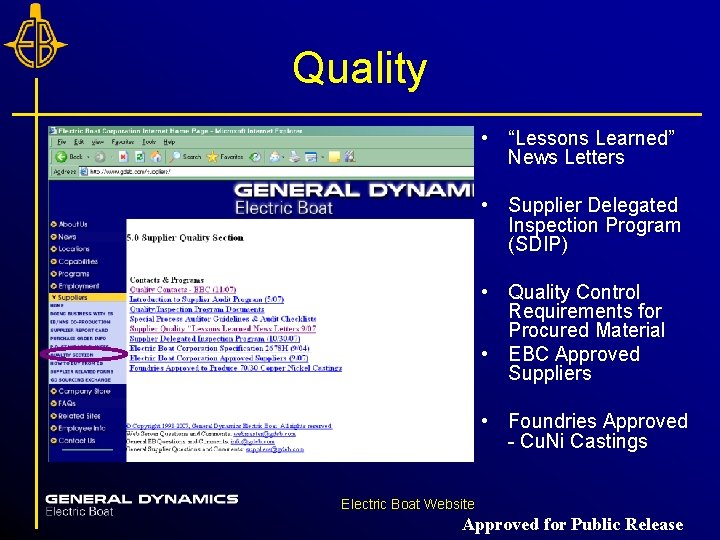Open browsing History icon in toolbar
The width and height of the screenshot is (720, 540).
coord(255,157)
